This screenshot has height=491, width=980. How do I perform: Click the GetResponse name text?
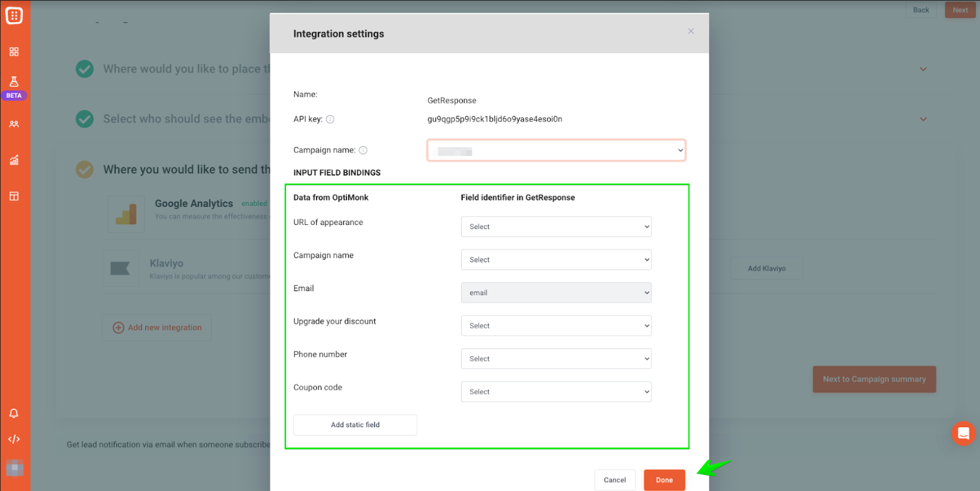(x=452, y=101)
